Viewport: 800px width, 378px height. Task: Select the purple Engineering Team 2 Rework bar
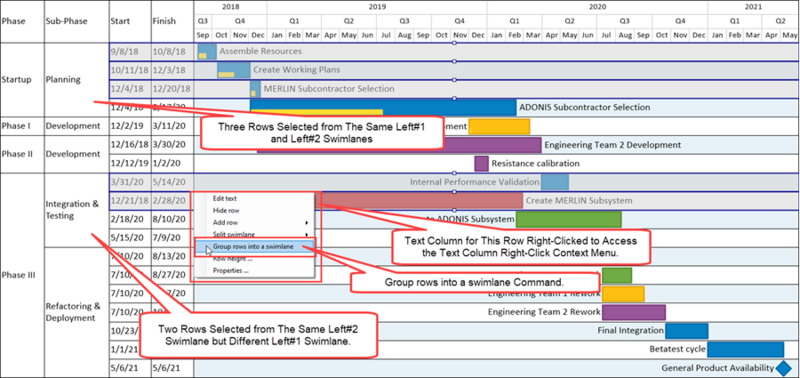pyautogui.click(x=634, y=312)
